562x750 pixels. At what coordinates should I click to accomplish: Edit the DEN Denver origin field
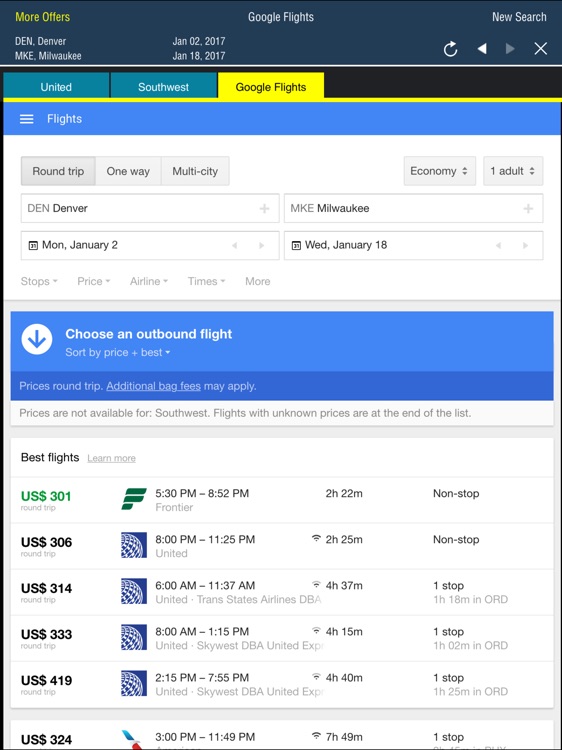(150, 209)
